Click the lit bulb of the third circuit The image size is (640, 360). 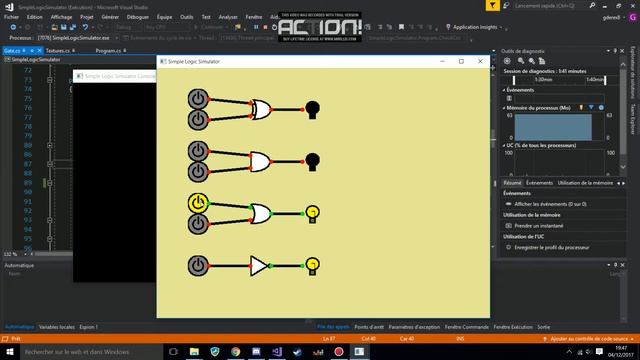pos(313,214)
